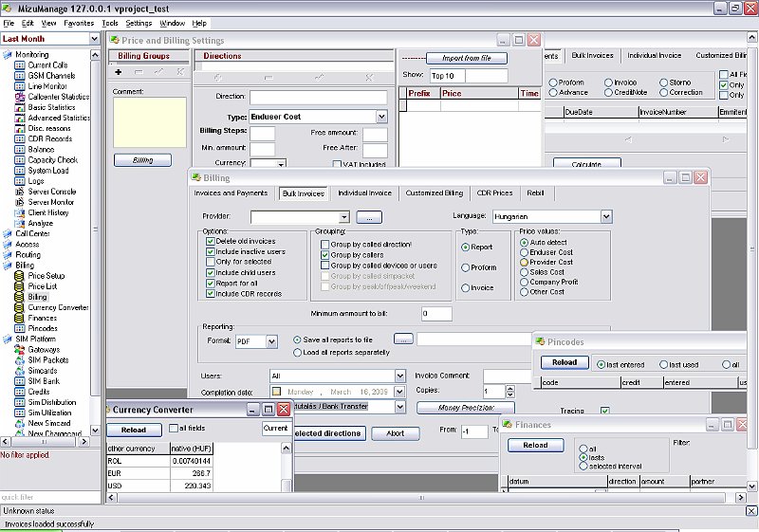
Task: Select the Proform type radio button
Action: [x=465, y=268]
